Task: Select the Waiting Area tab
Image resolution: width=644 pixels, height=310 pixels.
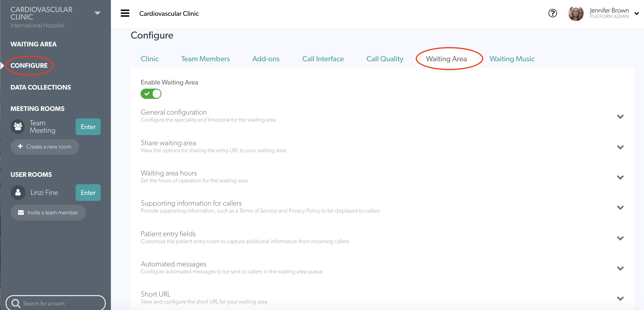Action: 446,59
